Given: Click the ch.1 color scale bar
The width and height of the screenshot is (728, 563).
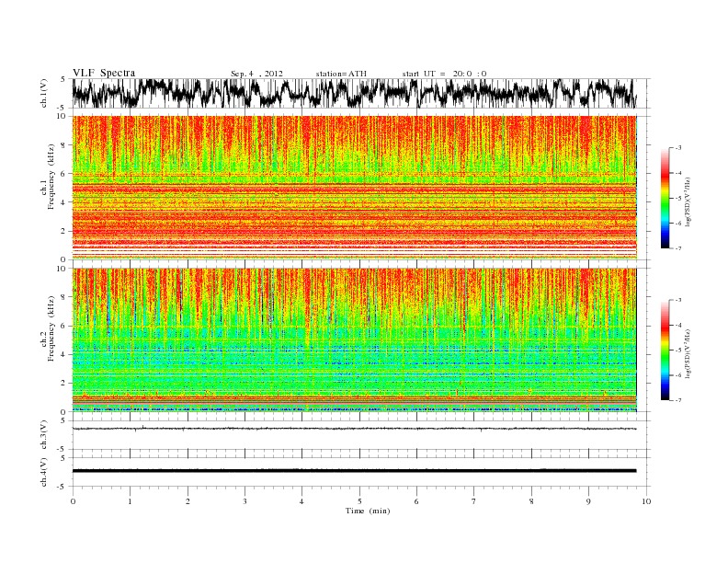Looking at the screenshot, I should pyautogui.click(x=665, y=199).
